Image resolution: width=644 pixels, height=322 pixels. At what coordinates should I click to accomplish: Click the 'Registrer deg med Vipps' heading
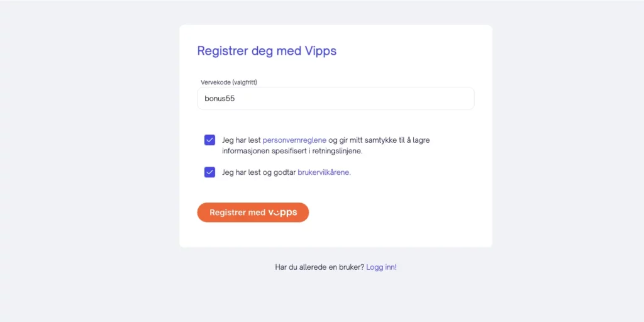click(267, 51)
